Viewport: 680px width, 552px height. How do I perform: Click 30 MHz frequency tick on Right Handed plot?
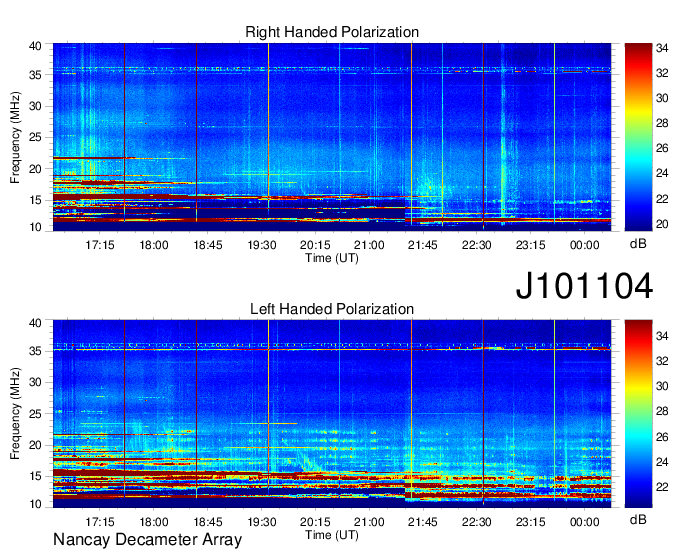tap(35, 106)
